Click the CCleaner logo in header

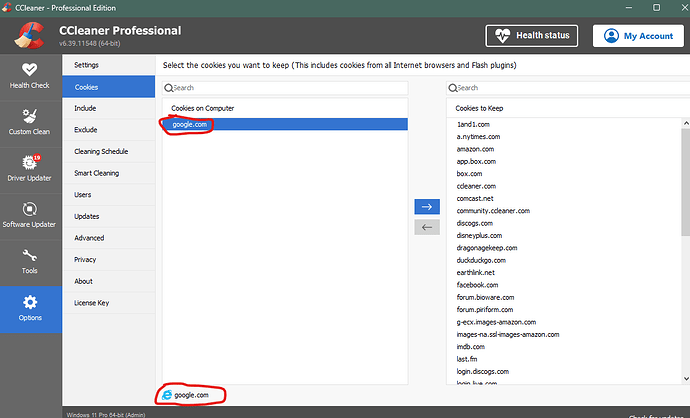click(x=29, y=35)
